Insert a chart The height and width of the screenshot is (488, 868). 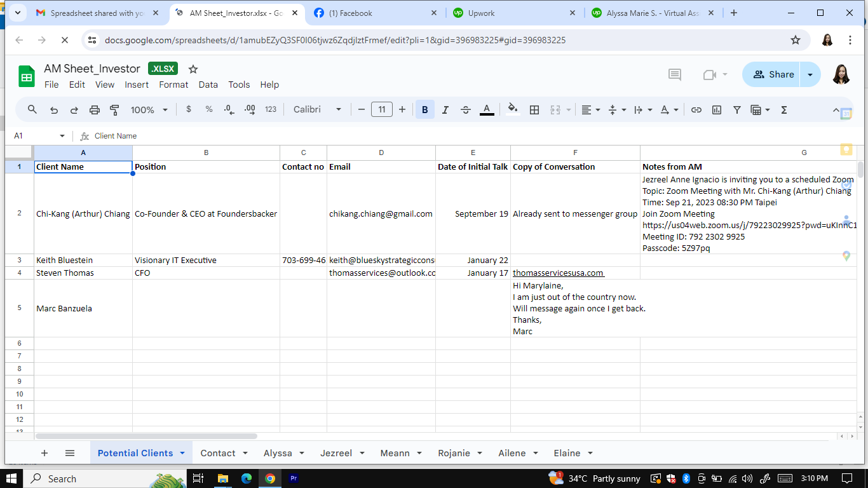(x=717, y=110)
